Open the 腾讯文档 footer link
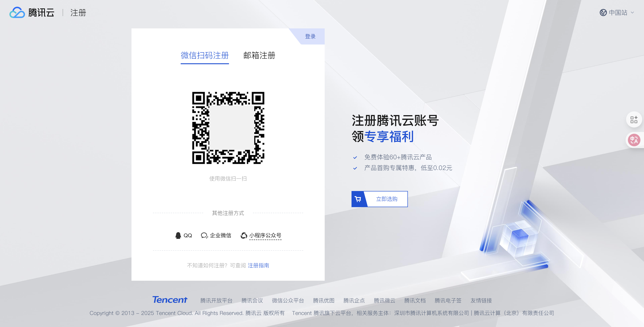Viewport: 644px width, 327px height. tap(415, 301)
